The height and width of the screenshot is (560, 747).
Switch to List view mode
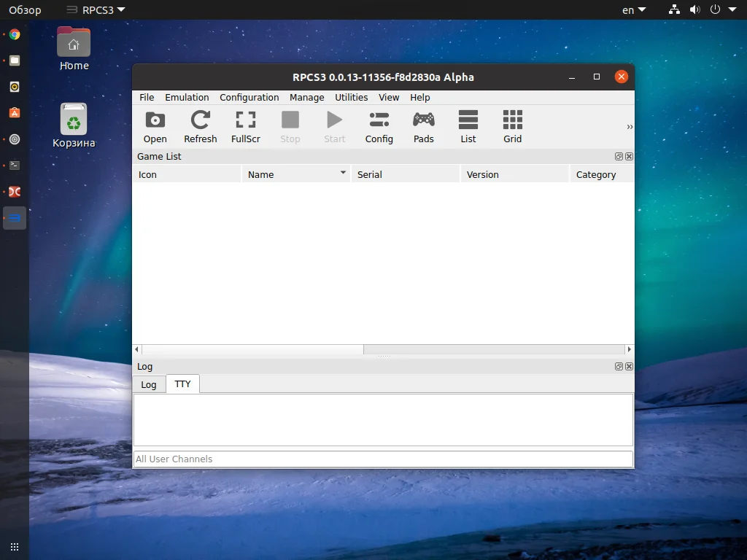(468, 126)
